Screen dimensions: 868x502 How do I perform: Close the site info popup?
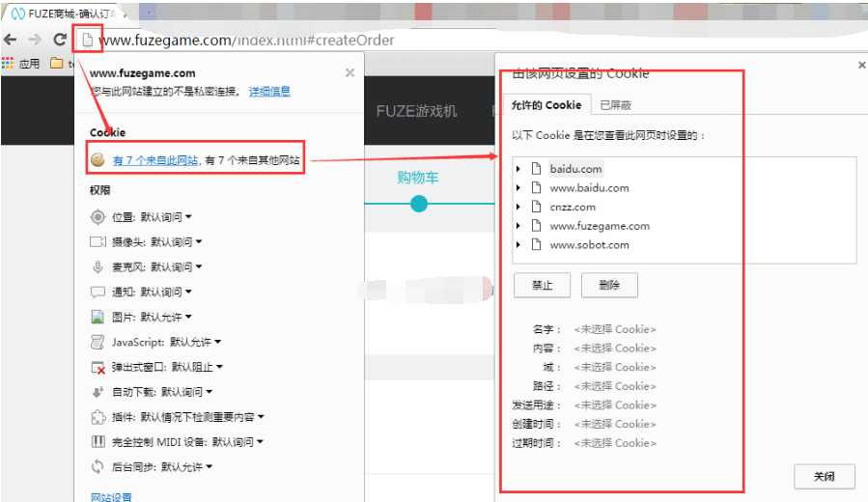[x=350, y=72]
